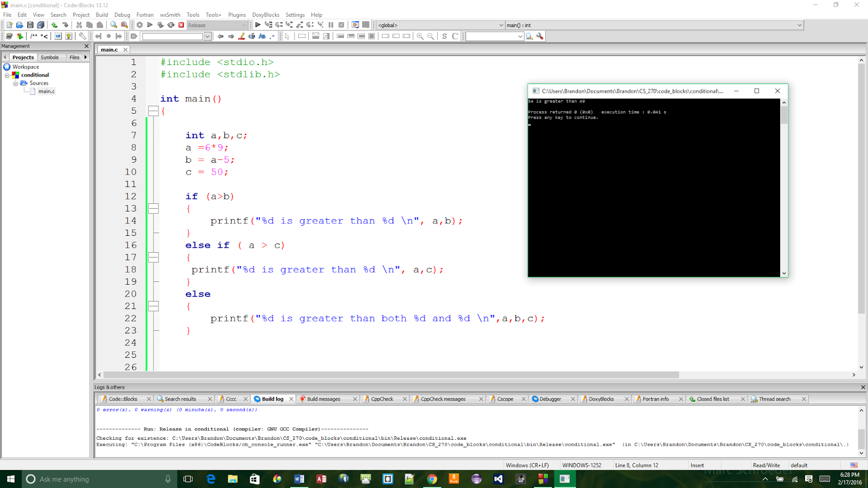Viewport: 868px width, 488px height.
Task: Run the program using the green play icon
Action: pyautogui.click(x=150, y=25)
